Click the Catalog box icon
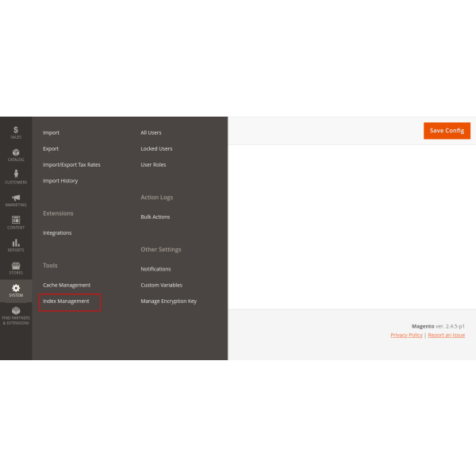The height and width of the screenshot is (476, 476). [16, 153]
